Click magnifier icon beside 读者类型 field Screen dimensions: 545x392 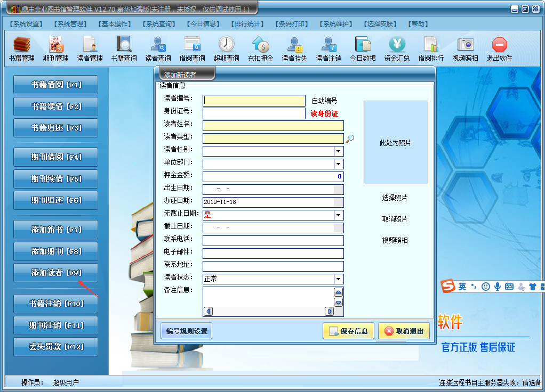tap(350, 138)
